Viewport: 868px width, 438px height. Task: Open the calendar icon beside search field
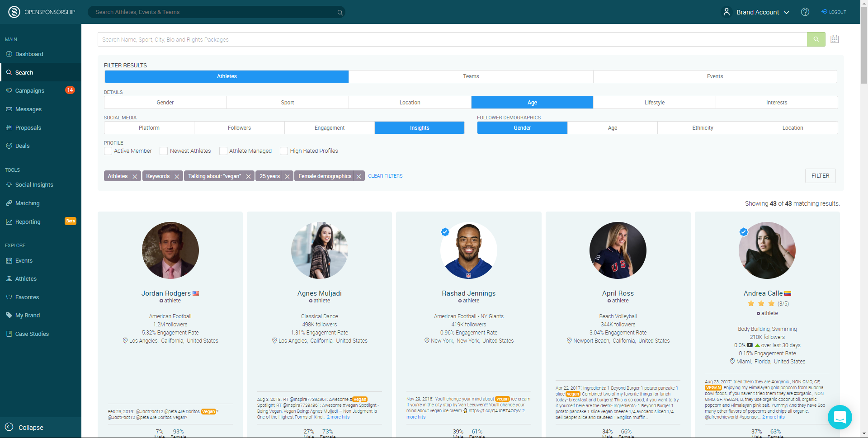click(x=835, y=39)
